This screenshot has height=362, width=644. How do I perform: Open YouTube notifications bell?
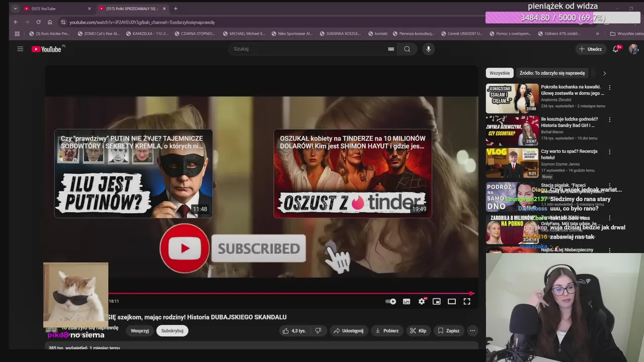(615, 49)
